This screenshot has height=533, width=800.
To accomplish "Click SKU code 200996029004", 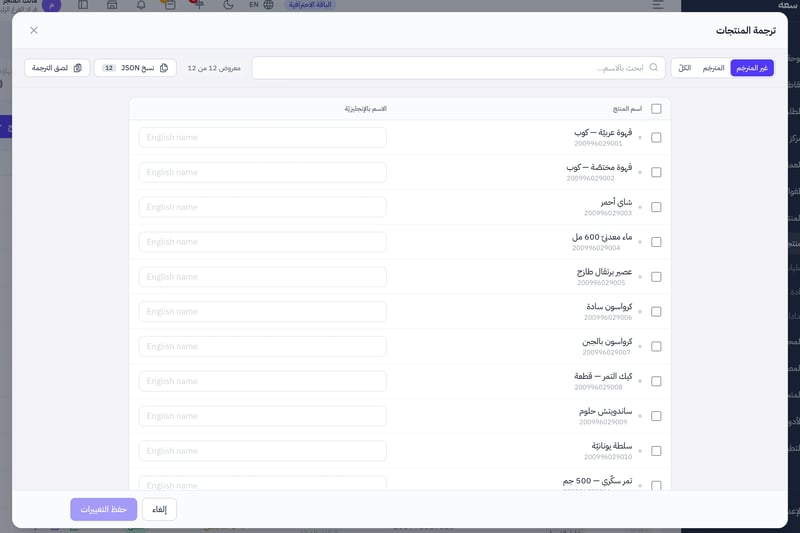I will (596, 248).
